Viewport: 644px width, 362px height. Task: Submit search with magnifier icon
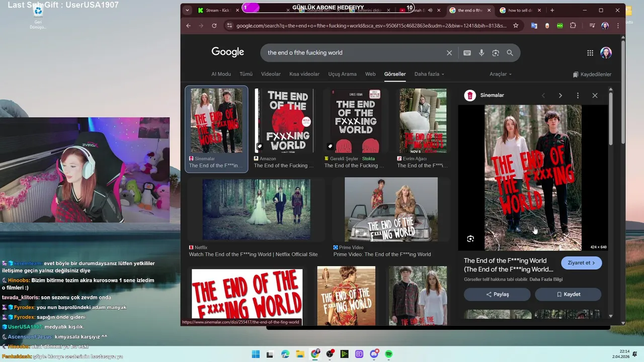[x=510, y=53]
